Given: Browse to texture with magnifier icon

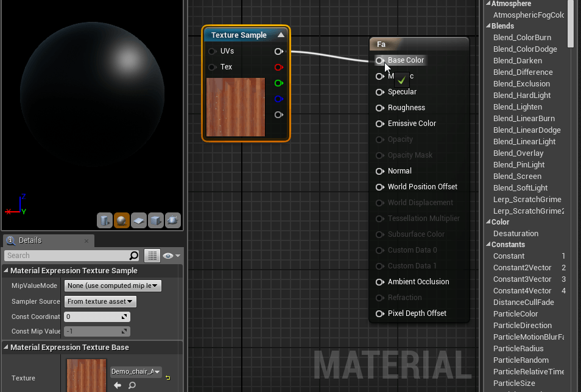Looking at the screenshot, I should point(132,385).
